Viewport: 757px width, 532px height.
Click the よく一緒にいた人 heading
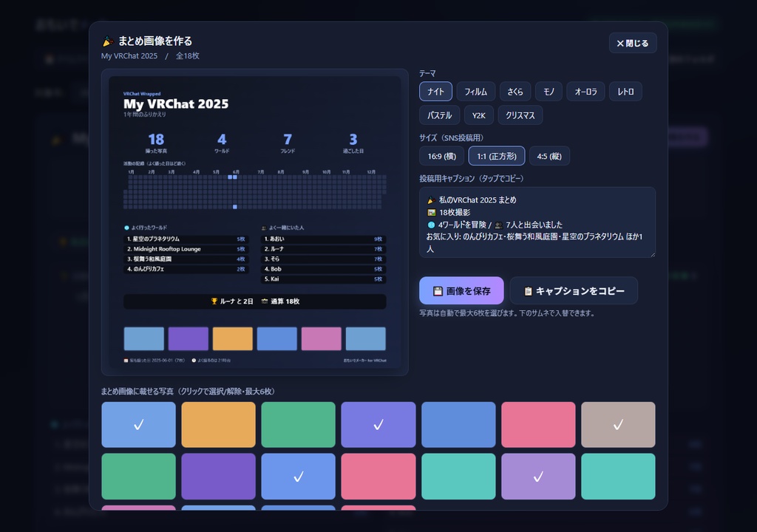click(282, 228)
